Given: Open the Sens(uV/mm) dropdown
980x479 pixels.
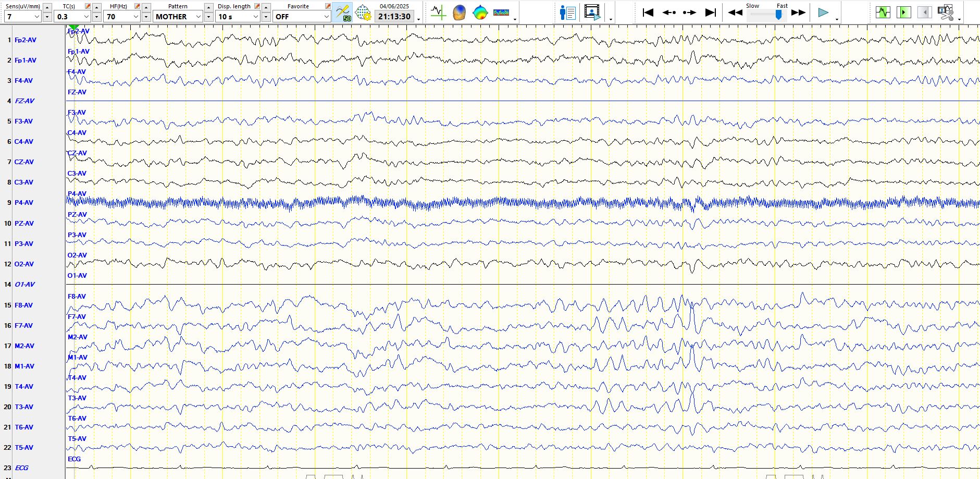Looking at the screenshot, I should click(x=22, y=17).
